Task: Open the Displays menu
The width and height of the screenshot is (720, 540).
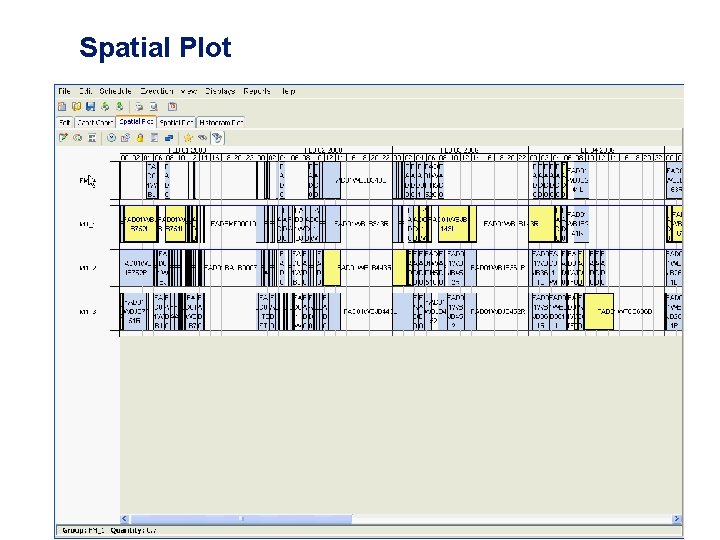Action: 220,91
